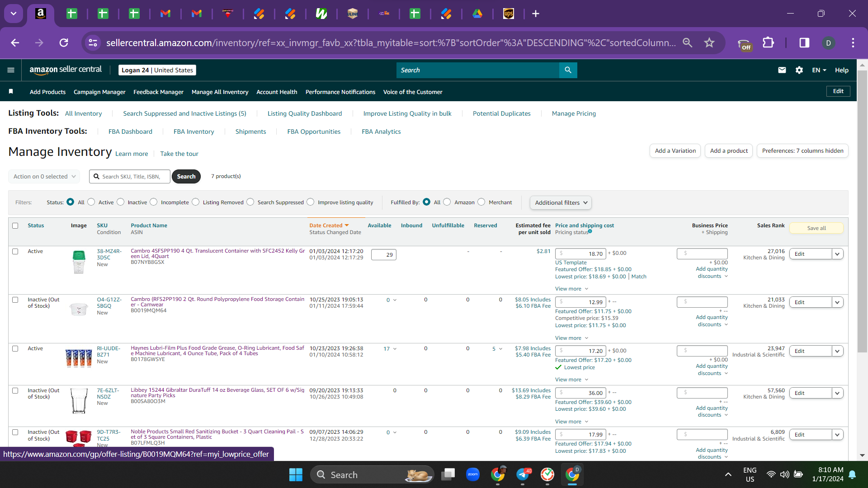Image resolution: width=868 pixels, height=488 pixels.
Task: Choose the Incomplete status filter
Action: 154,202
